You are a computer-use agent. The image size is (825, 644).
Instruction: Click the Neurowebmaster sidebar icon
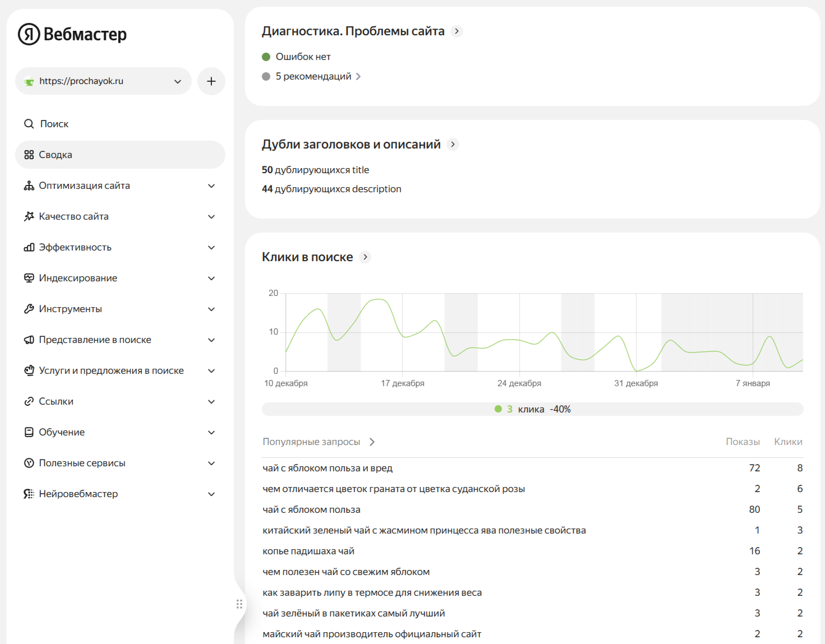(29, 494)
